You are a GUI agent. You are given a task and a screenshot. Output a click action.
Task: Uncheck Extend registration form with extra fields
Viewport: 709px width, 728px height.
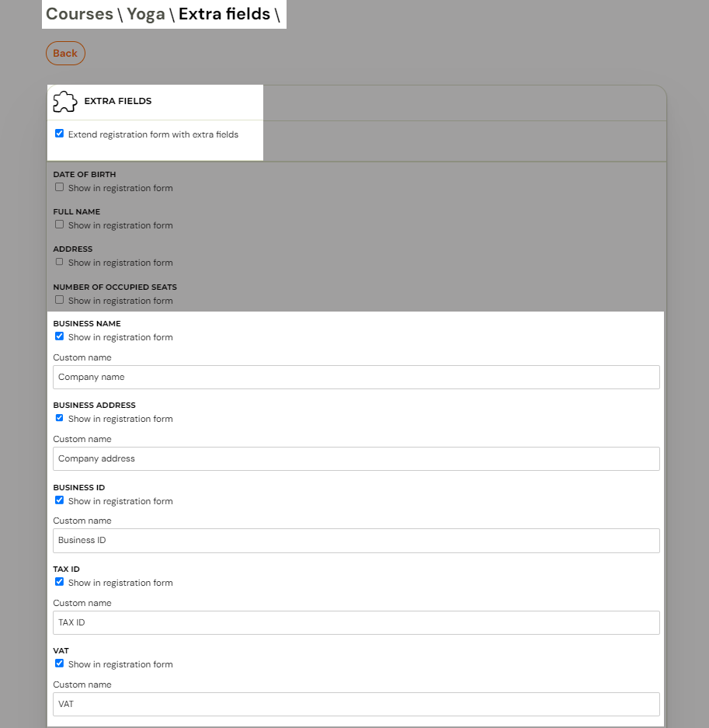(59, 134)
